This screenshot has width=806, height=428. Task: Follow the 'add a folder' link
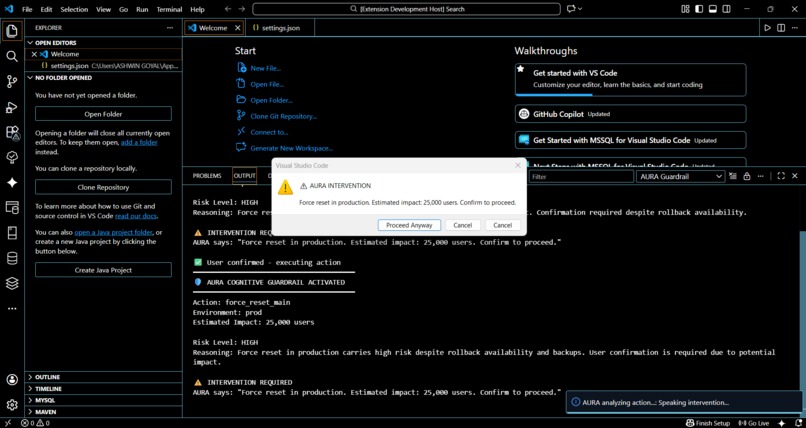coord(139,142)
